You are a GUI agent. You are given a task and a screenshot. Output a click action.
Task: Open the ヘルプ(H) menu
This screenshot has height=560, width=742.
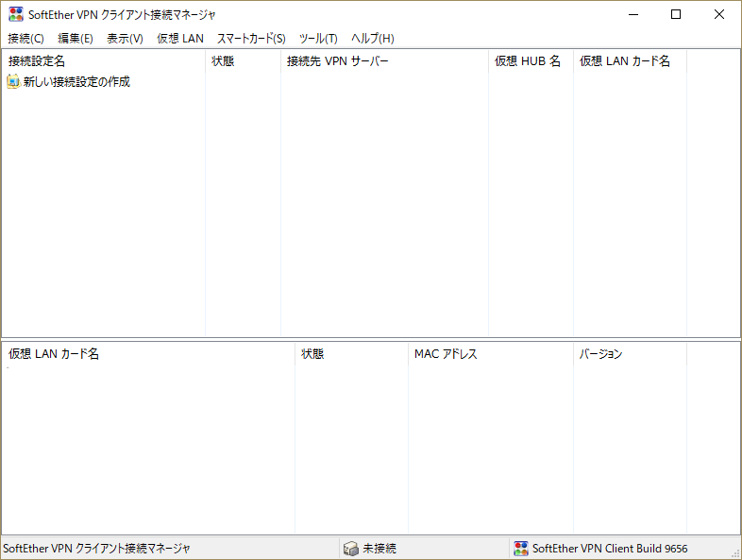[x=372, y=39]
